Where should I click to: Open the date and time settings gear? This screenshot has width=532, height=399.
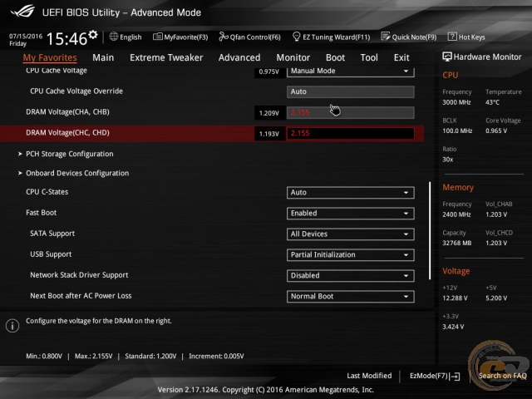pos(92,35)
